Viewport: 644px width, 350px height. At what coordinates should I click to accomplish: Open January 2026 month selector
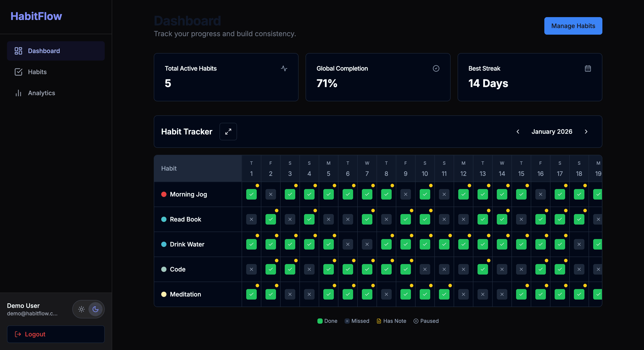[x=552, y=131]
